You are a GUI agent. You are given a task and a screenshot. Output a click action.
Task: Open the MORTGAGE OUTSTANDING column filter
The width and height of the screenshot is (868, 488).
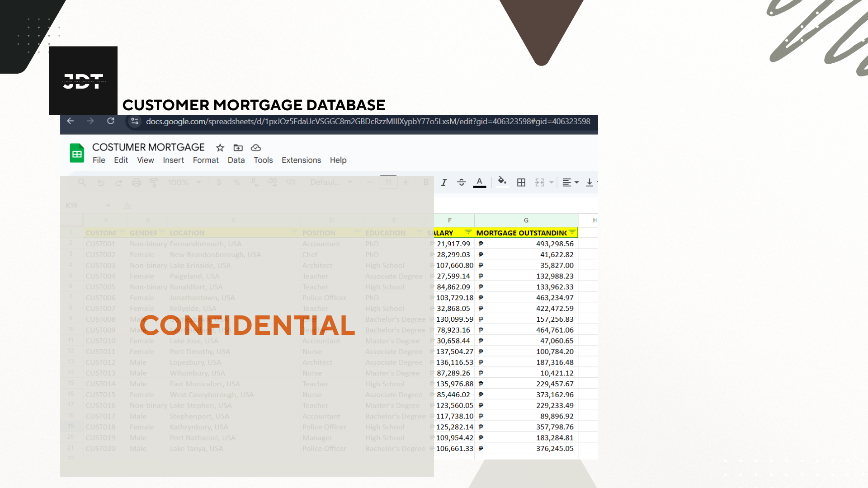click(572, 232)
